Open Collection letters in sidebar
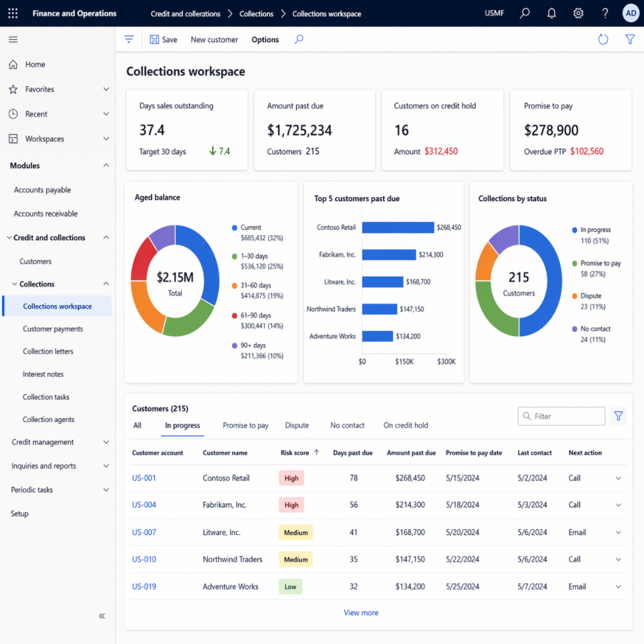Viewport: 644px width, 644px height. [48, 352]
